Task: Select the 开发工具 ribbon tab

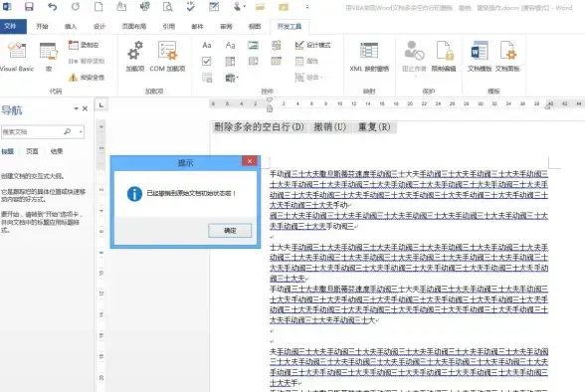Action: coord(290,27)
